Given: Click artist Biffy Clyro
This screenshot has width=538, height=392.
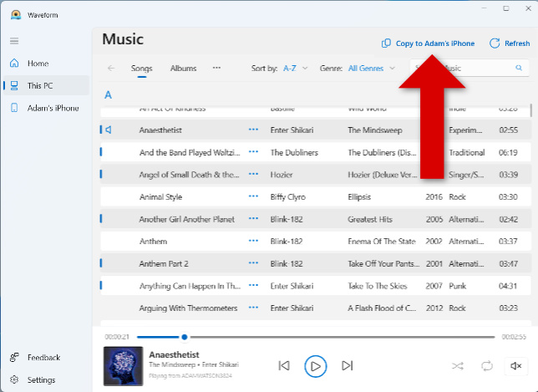Looking at the screenshot, I should 287,197.
